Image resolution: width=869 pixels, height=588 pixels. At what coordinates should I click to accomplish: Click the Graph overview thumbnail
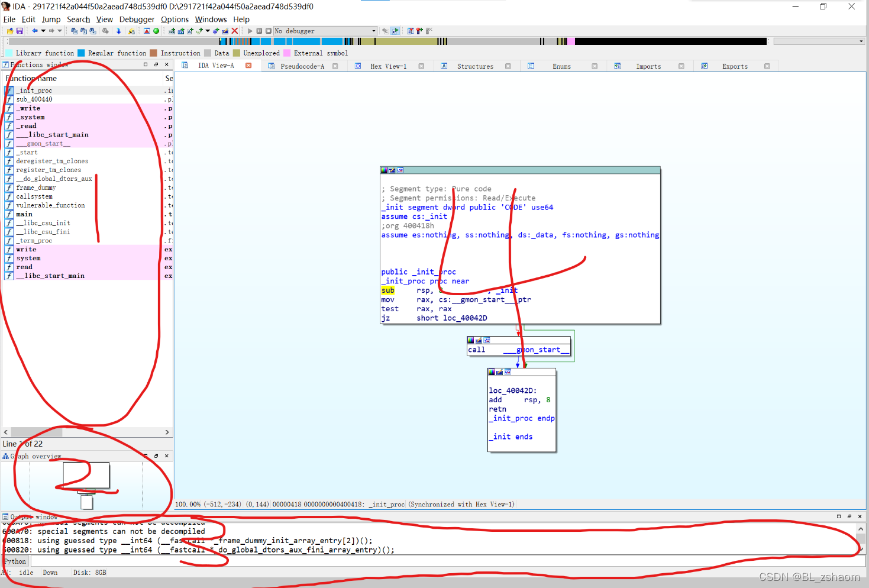86,485
